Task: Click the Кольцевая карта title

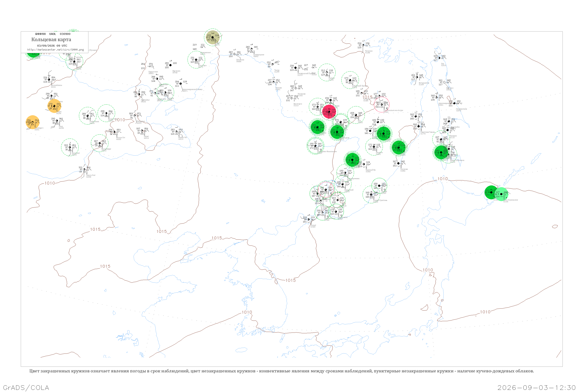Action: [x=51, y=40]
